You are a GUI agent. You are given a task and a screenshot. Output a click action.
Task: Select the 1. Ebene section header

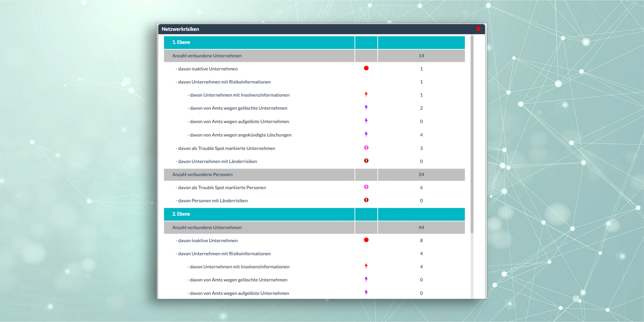(x=181, y=42)
